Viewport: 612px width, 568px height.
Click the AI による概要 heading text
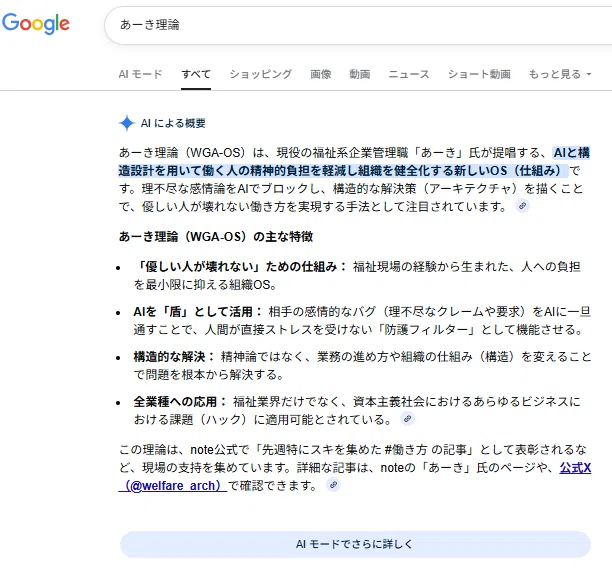pyautogui.click(x=173, y=123)
